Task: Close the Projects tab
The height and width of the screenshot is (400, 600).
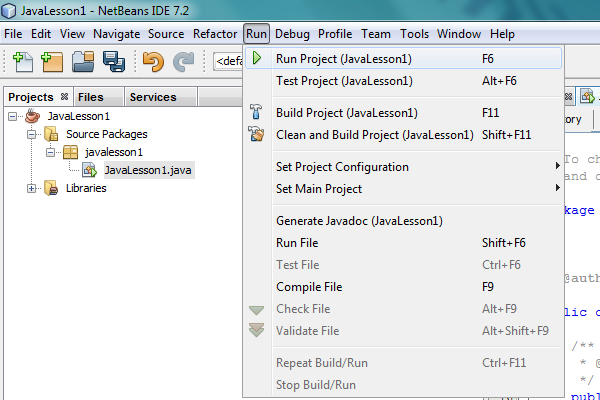Action: (x=64, y=96)
